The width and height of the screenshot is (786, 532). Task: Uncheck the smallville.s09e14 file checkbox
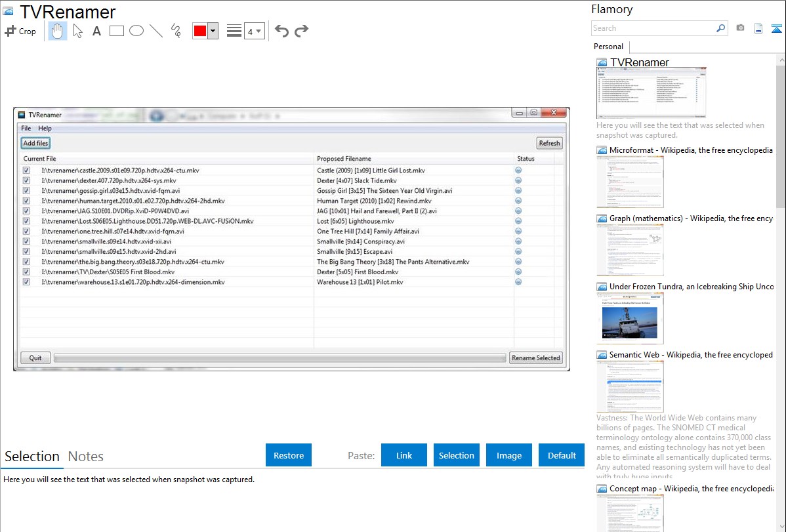(26, 241)
